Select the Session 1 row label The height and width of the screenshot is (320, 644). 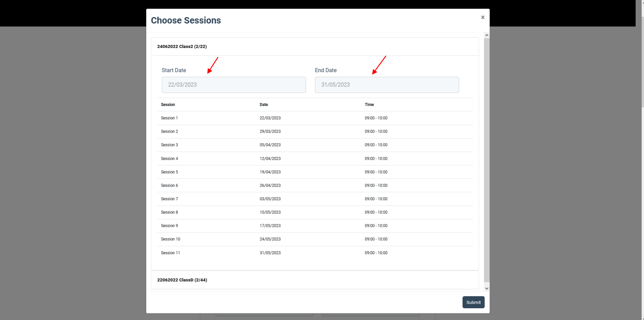coord(169,118)
